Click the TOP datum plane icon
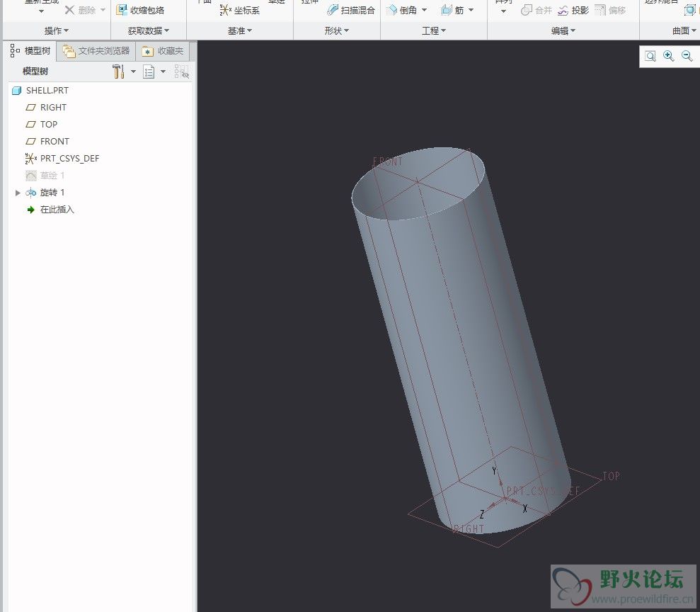The height and width of the screenshot is (612, 700). coord(31,125)
